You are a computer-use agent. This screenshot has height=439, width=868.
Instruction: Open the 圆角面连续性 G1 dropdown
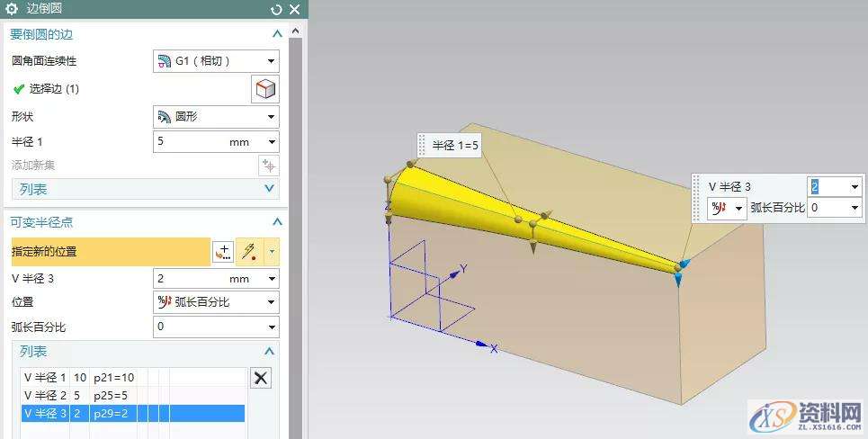point(216,61)
